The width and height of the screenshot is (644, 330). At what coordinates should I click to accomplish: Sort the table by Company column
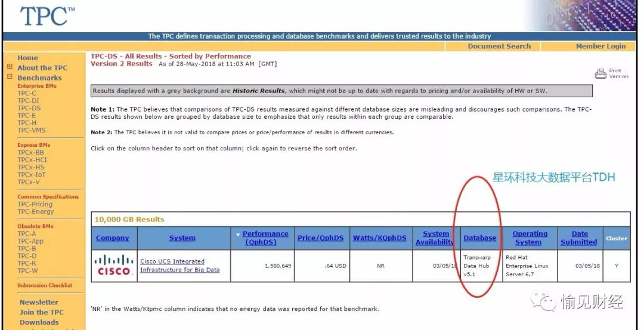click(x=113, y=238)
